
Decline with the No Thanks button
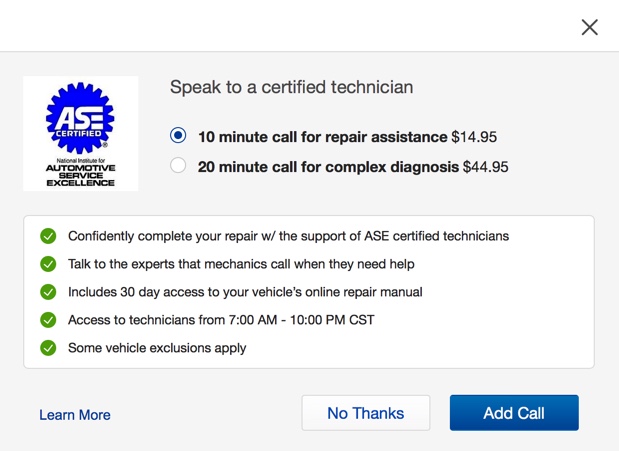(366, 413)
